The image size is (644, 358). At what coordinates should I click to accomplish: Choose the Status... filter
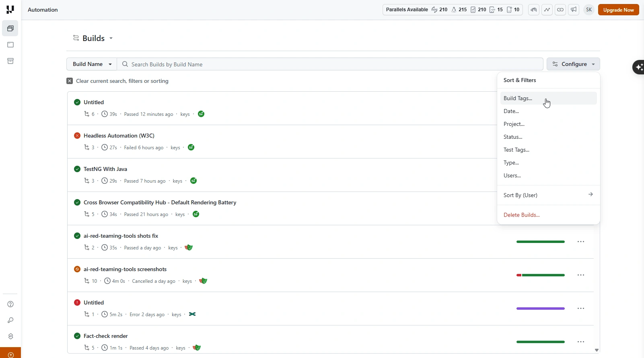coord(549,137)
